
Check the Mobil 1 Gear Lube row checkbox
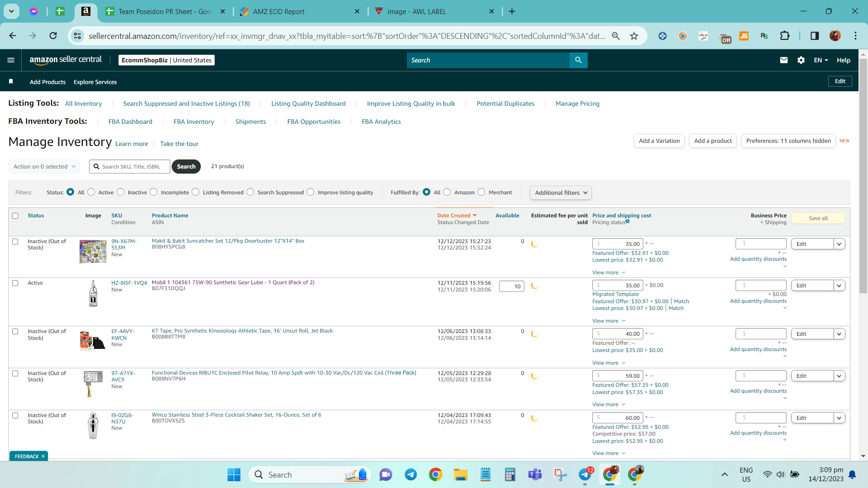pyautogui.click(x=15, y=283)
